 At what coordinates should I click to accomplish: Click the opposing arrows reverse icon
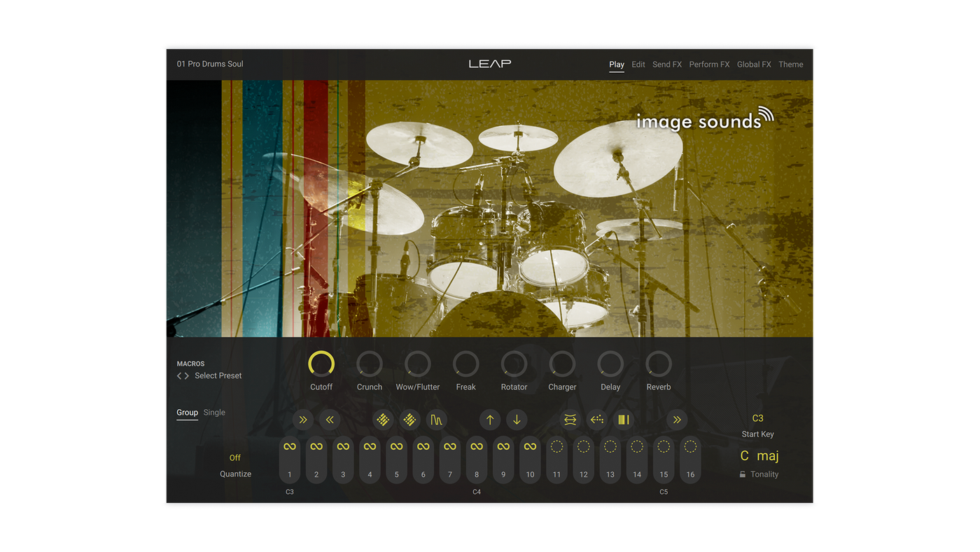[570, 420]
